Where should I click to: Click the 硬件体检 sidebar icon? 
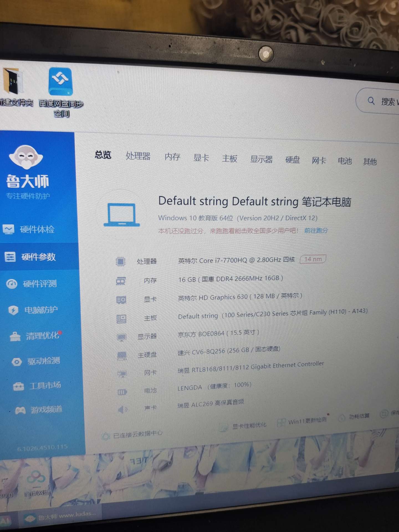pyautogui.click(x=9, y=229)
